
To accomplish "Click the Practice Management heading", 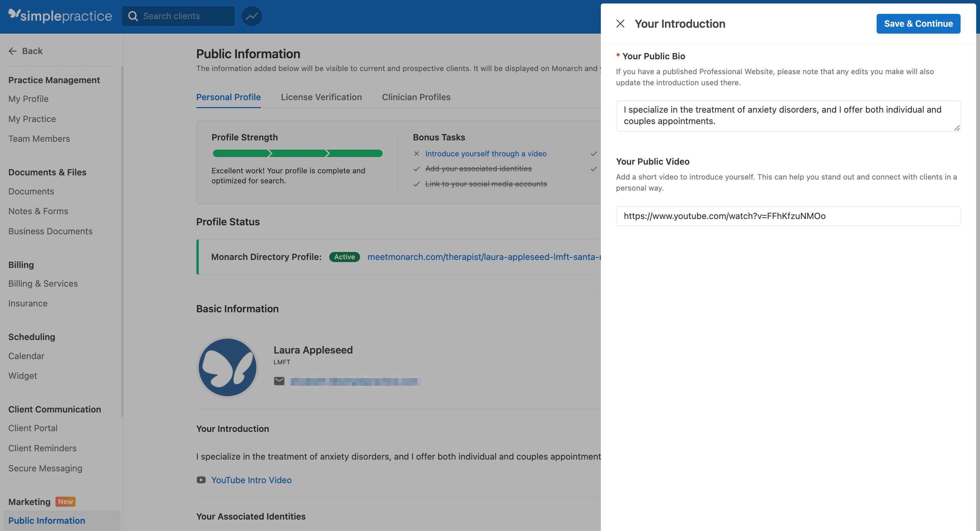I will (x=54, y=80).
